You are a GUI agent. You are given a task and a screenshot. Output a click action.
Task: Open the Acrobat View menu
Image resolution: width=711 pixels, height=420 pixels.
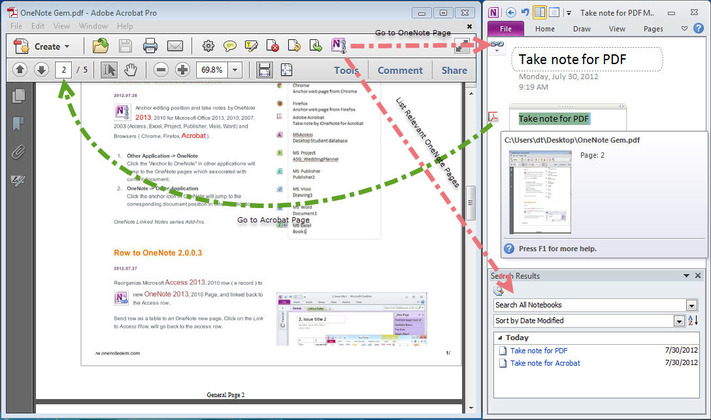[x=61, y=26]
